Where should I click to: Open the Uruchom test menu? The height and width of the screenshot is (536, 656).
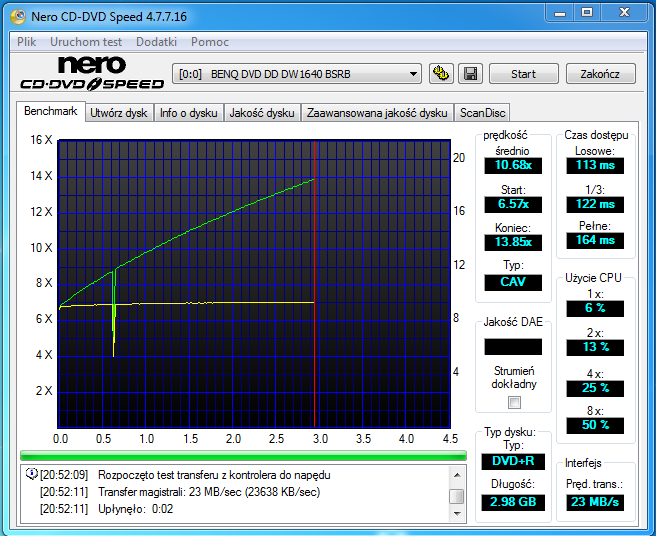pos(86,42)
